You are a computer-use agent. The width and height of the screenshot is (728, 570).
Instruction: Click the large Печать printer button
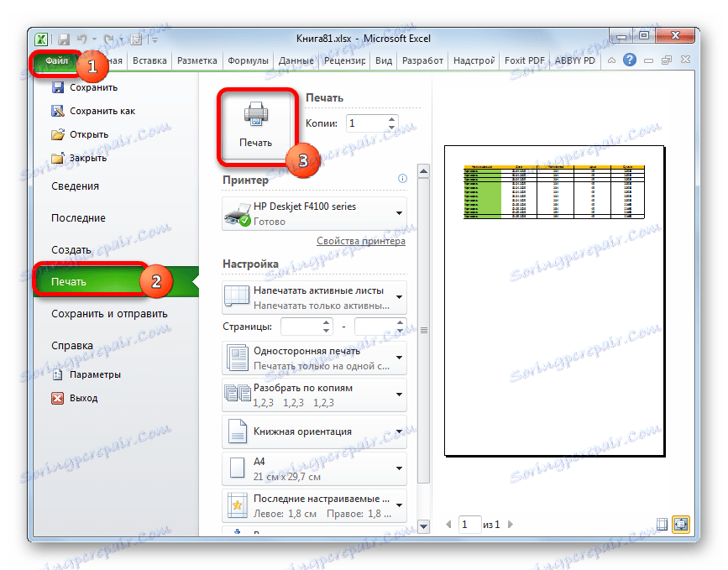click(x=256, y=126)
